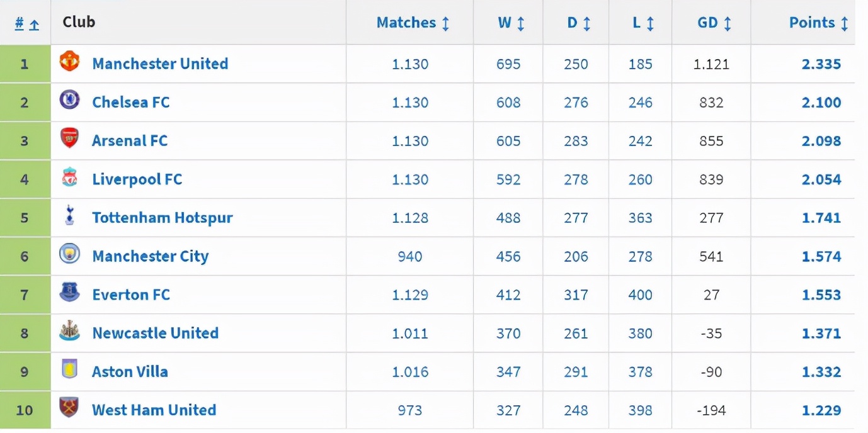868x433 pixels.
Task: Click the West Ham United crest
Action: pyautogui.click(x=69, y=407)
